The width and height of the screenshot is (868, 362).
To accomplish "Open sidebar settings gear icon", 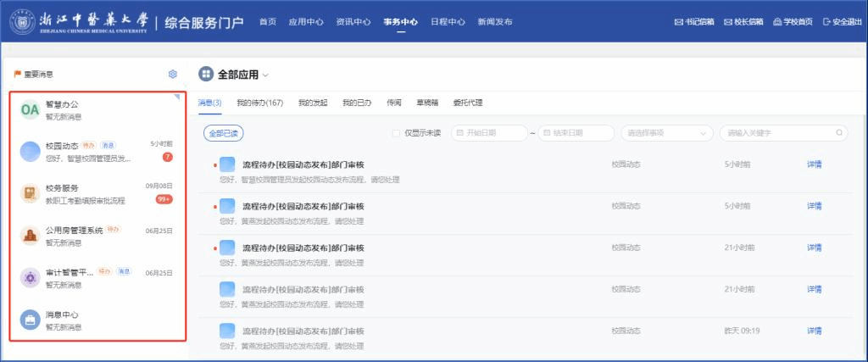I will pos(173,75).
